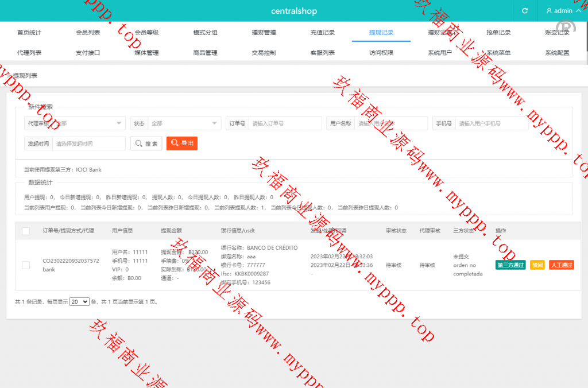Expand the 代理审核 dropdown filter

pos(88,123)
